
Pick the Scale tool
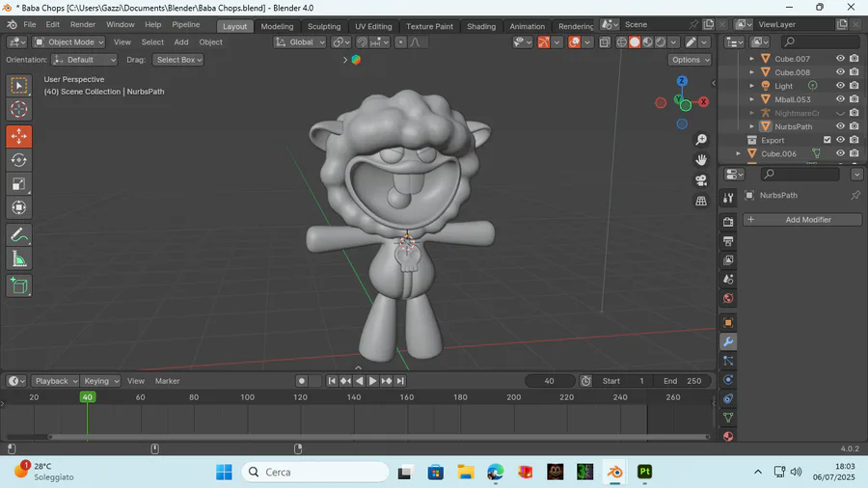[19, 183]
